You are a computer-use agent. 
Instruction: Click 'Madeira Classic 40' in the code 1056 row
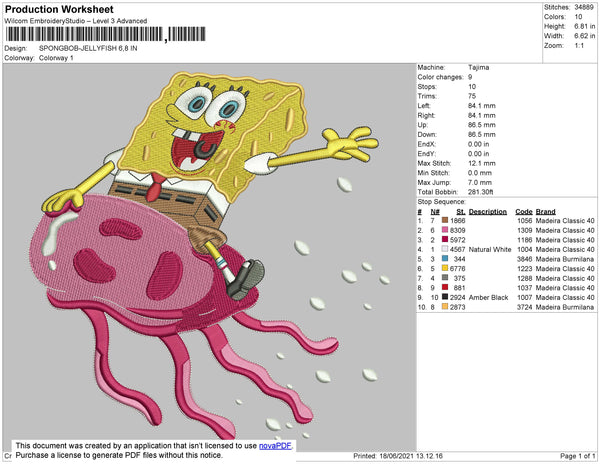(565, 221)
